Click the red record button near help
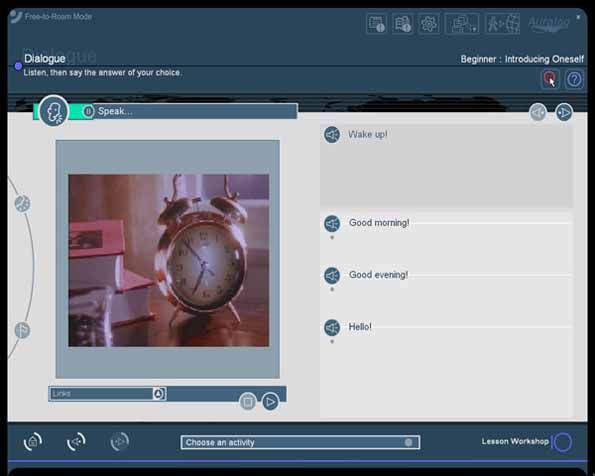Screen dimensions: 595x476 tap(549, 79)
